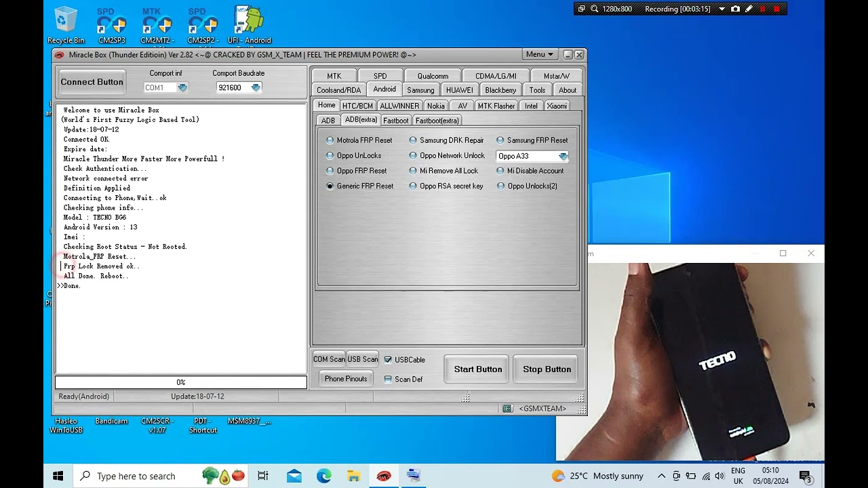
Task: Toggle the Scan Def checkbox
Action: tap(403, 380)
